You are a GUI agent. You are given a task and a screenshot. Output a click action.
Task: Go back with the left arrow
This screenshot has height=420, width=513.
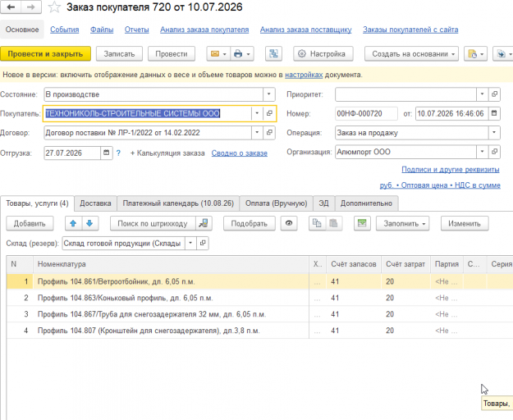[11, 7]
